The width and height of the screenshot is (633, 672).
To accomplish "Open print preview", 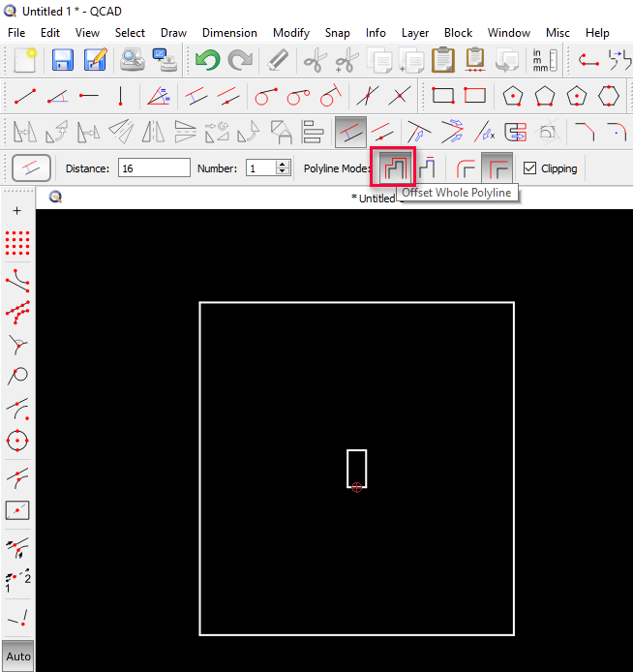I will tap(133, 60).
